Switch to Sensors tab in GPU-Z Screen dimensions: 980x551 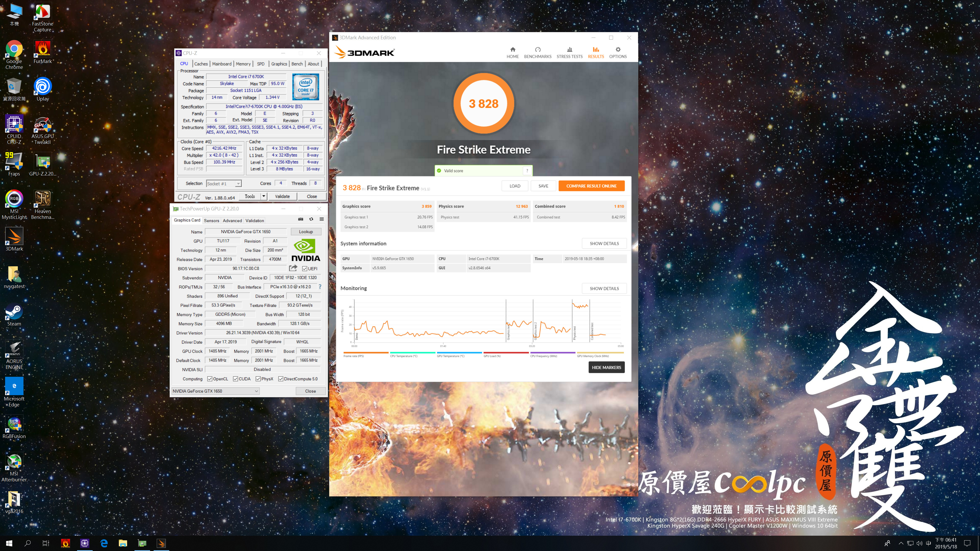coord(212,221)
